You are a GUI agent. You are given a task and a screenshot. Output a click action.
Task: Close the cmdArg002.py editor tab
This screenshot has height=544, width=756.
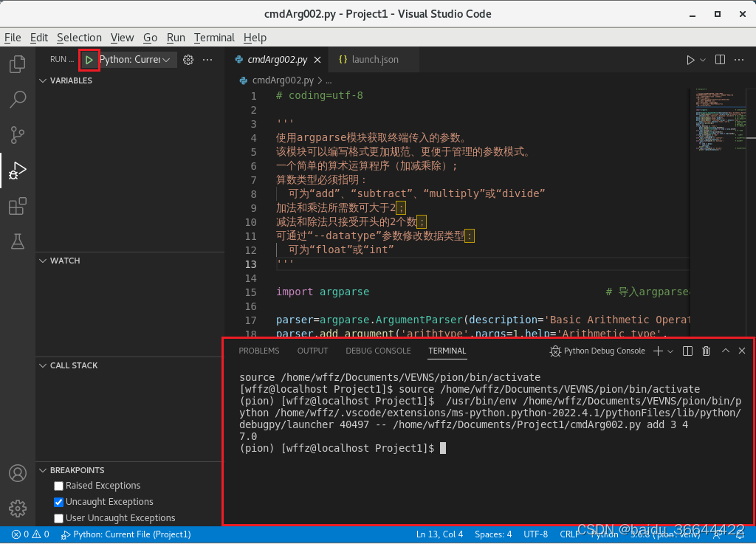pos(317,60)
